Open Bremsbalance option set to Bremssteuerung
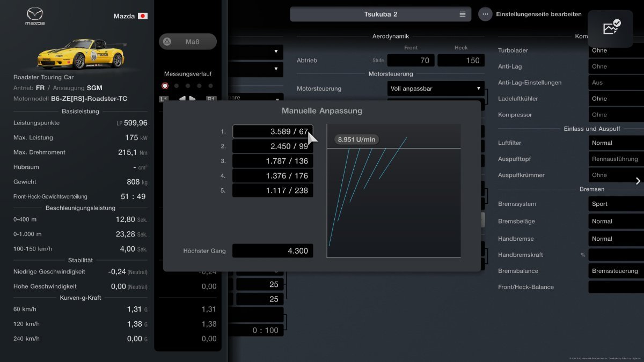The image size is (644, 362). [x=616, y=271]
